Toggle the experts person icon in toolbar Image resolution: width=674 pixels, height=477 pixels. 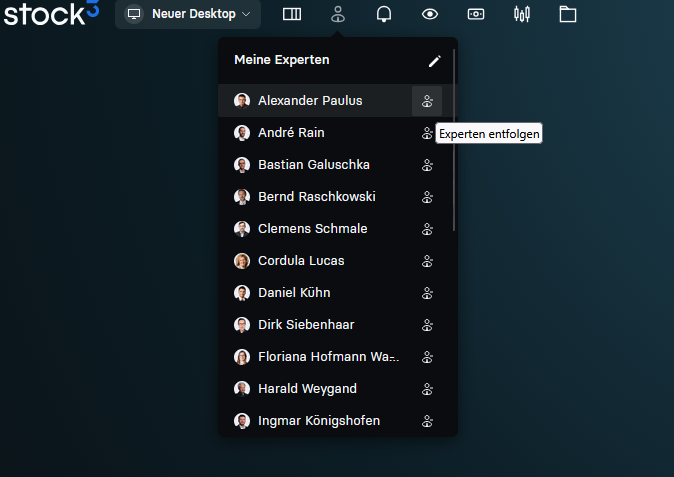click(x=338, y=14)
